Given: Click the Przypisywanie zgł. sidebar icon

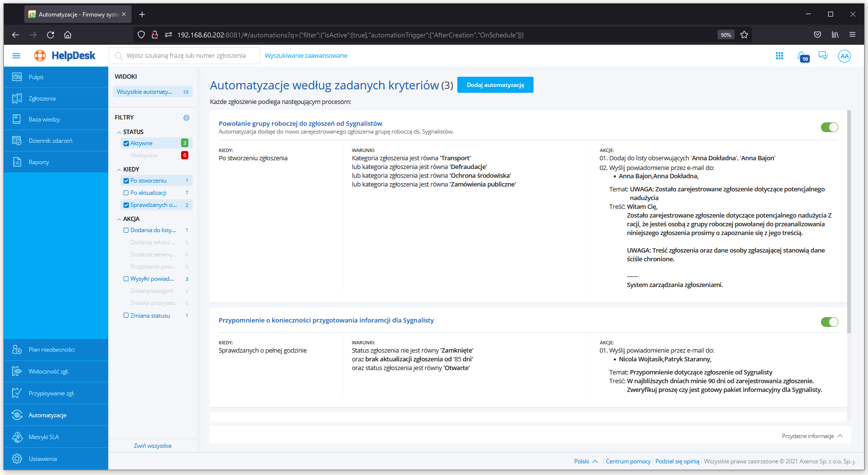Looking at the screenshot, I should pyautogui.click(x=17, y=393).
